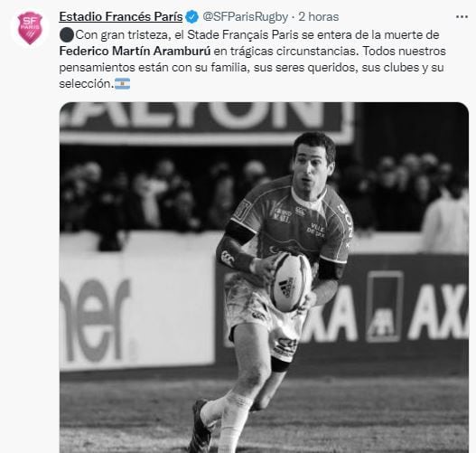Open the @SFParisRugby handle
The height and width of the screenshot is (453, 476).
[x=245, y=17]
